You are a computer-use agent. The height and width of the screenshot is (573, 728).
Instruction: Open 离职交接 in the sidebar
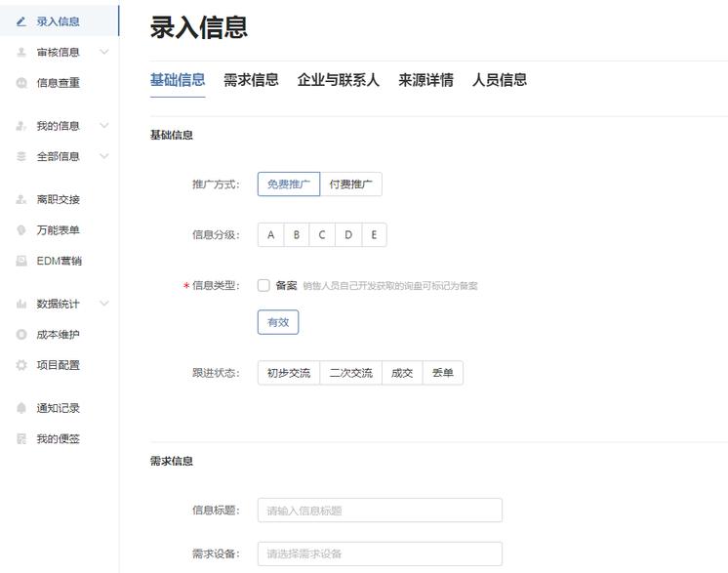(60, 200)
